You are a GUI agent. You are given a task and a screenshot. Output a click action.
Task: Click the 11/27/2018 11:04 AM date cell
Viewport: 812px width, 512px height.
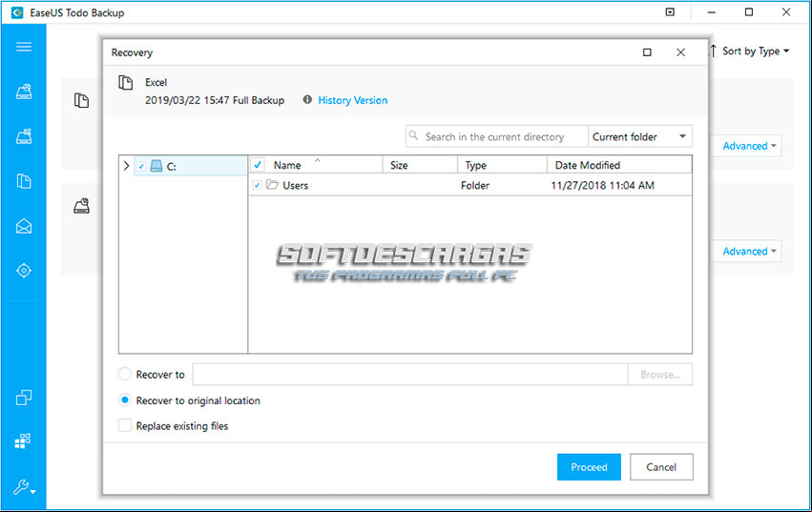[x=602, y=185]
